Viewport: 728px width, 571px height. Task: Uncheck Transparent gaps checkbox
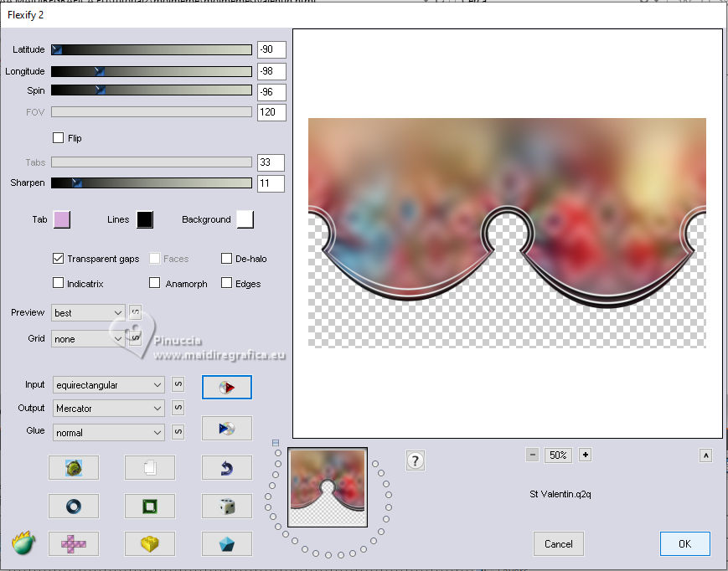pos(58,259)
